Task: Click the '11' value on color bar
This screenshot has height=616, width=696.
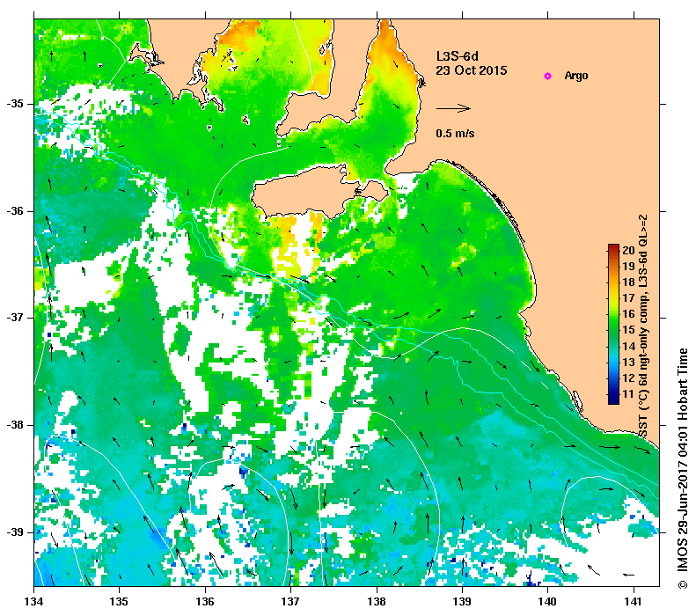Action: tap(628, 393)
